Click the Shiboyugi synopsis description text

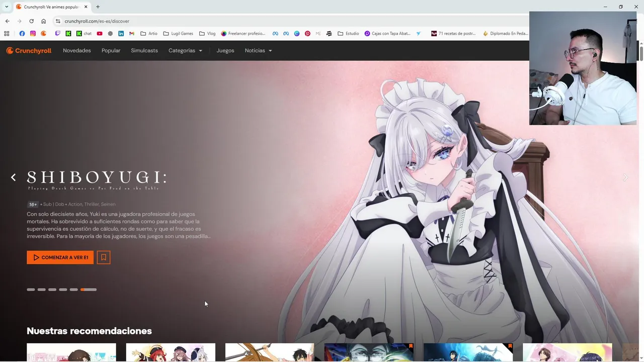pos(119,225)
